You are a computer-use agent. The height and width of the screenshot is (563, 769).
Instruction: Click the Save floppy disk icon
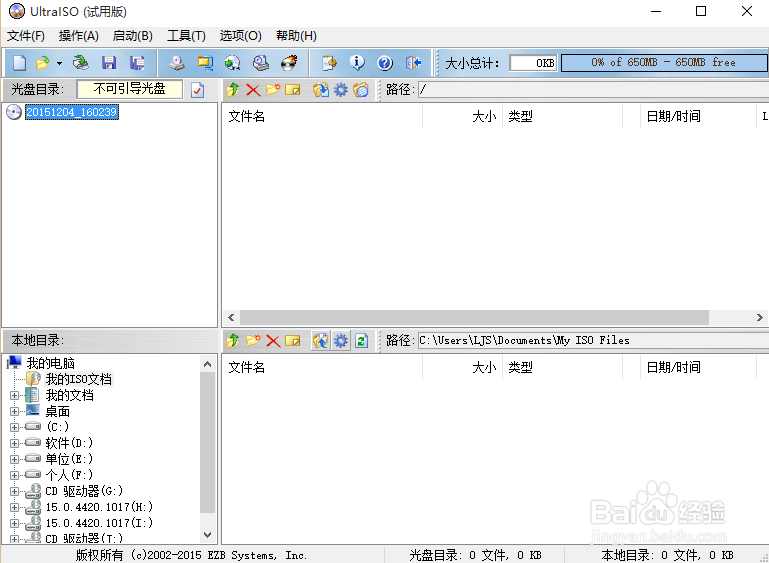(x=109, y=63)
